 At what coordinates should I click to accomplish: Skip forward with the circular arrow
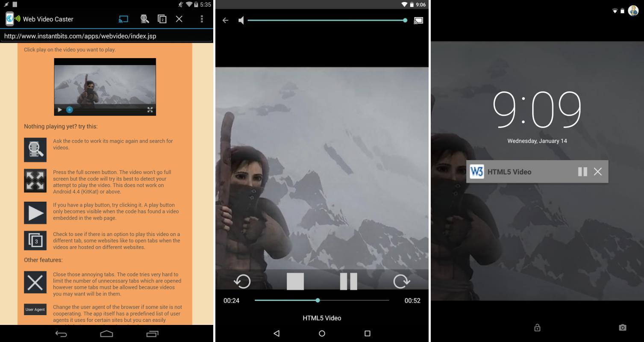pos(401,281)
